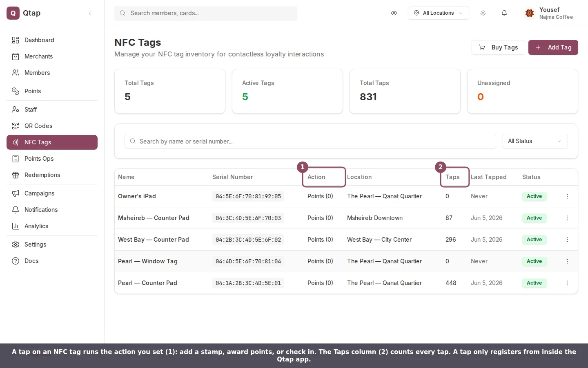Click serial number 04:4D:5E:6F:70:81:04
Screen dimensions: 588x368
click(x=248, y=261)
